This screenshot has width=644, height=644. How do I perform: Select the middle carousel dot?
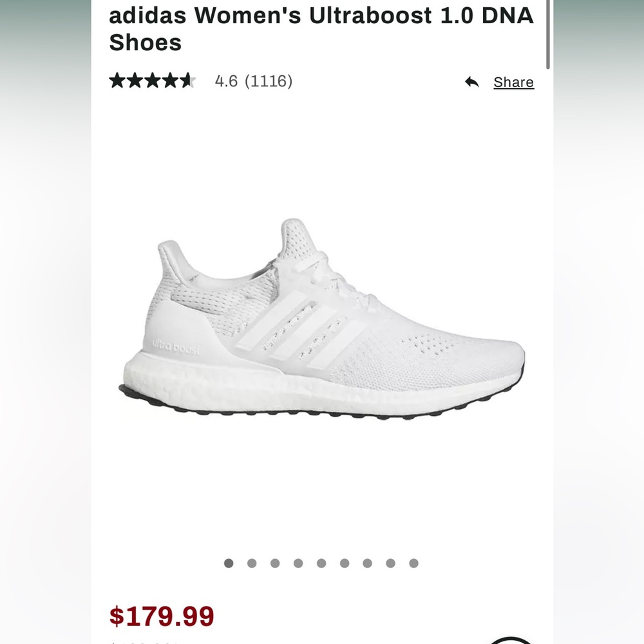click(x=321, y=563)
